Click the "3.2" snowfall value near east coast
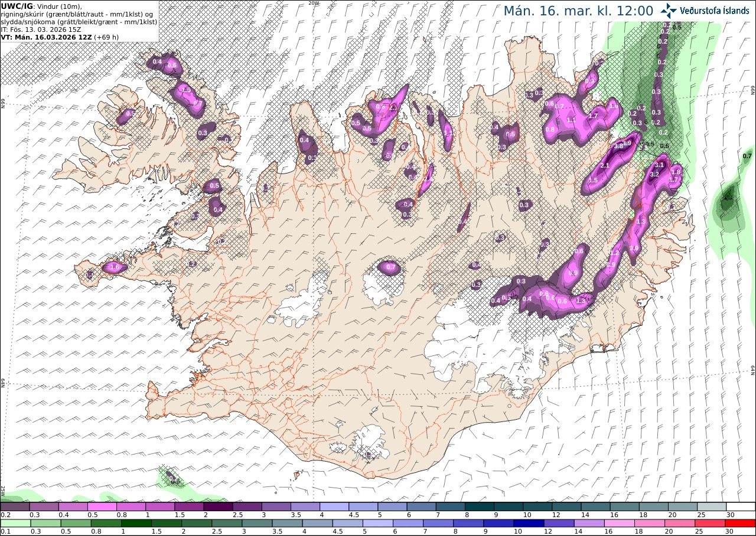This screenshot has width=756, height=536. (654, 175)
